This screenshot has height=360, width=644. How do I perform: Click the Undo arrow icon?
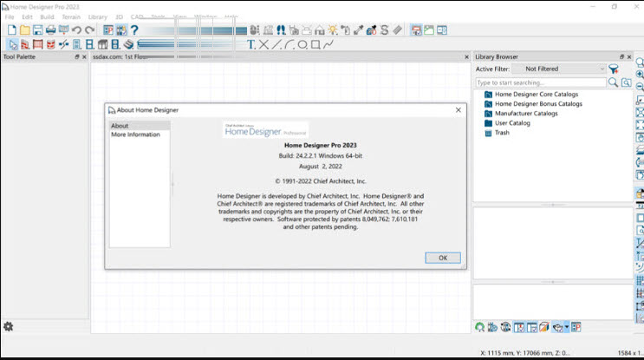(x=76, y=30)
